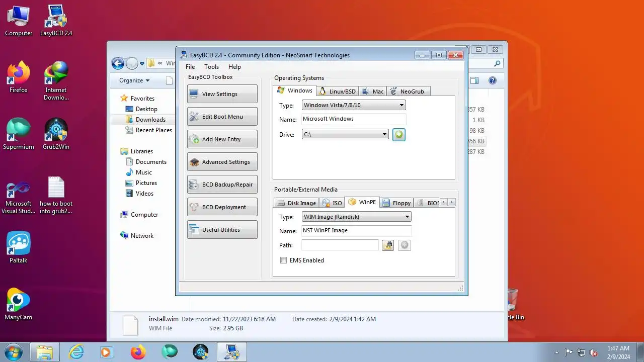This screenshot has height=362, width=644.
Task: Click the Microsoft Windows name field
Action: point(354,119)
